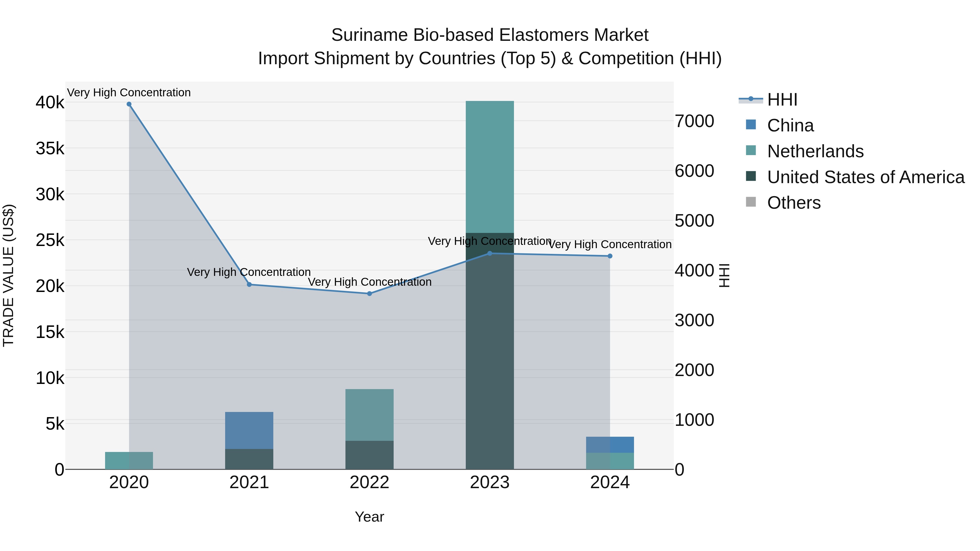Screen dimensions: 980x551
Task: Select the 2024 HHI data point
Action: point(610,256)
